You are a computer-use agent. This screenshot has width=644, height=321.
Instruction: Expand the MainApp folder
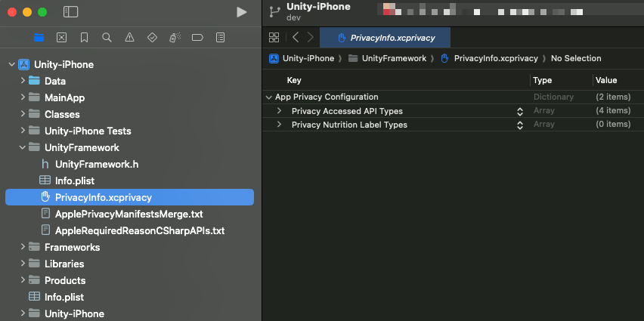(23, 97)
